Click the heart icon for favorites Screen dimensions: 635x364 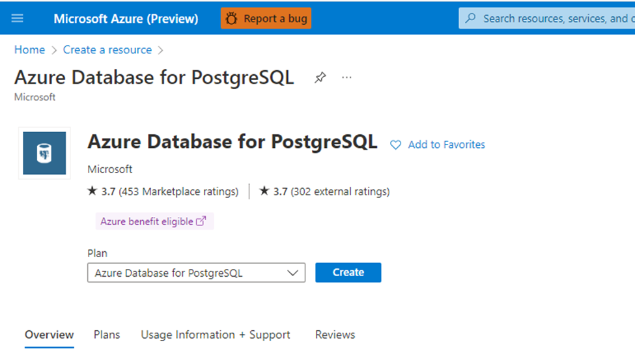(x=395, y=145)
